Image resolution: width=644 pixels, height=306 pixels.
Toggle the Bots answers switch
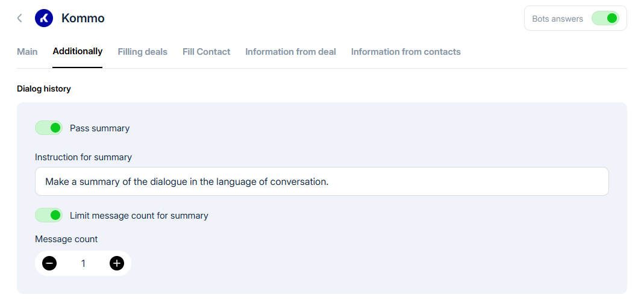[605, 18]
